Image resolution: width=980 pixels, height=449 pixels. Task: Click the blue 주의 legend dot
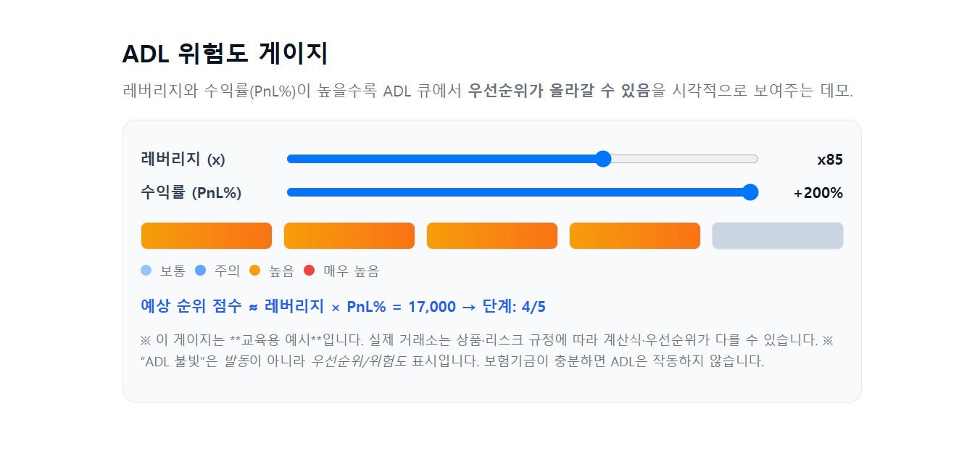[x=202, y=271]
